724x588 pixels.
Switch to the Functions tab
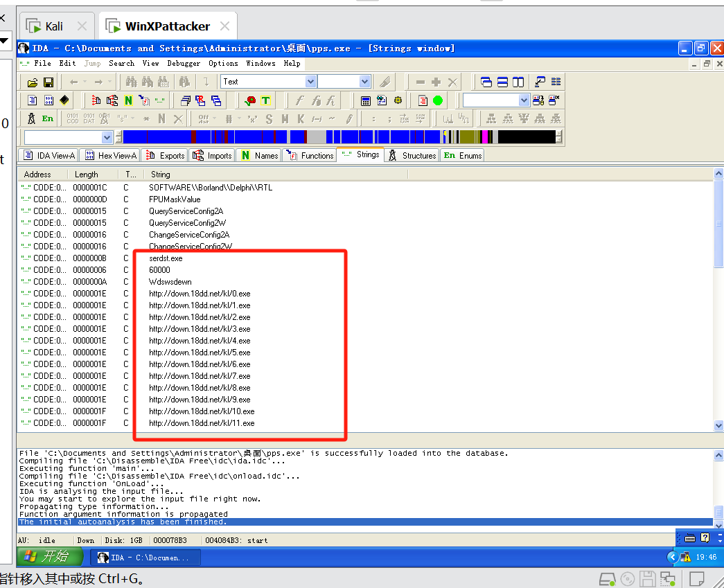coord(309,156)
